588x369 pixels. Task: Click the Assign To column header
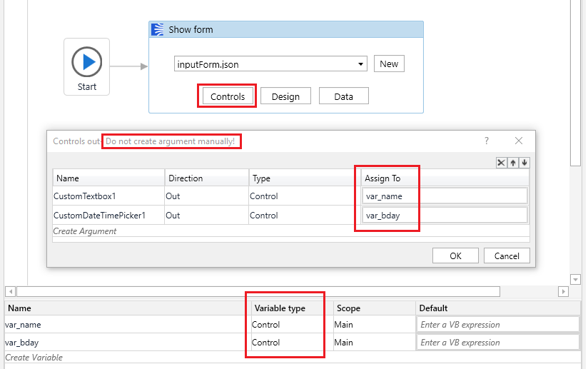click(x=445, y=178)
